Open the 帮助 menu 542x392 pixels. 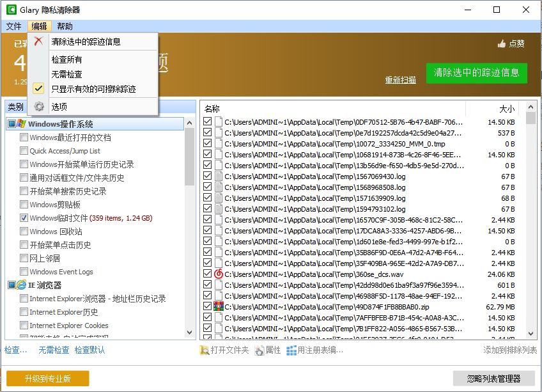click(65, 26)
